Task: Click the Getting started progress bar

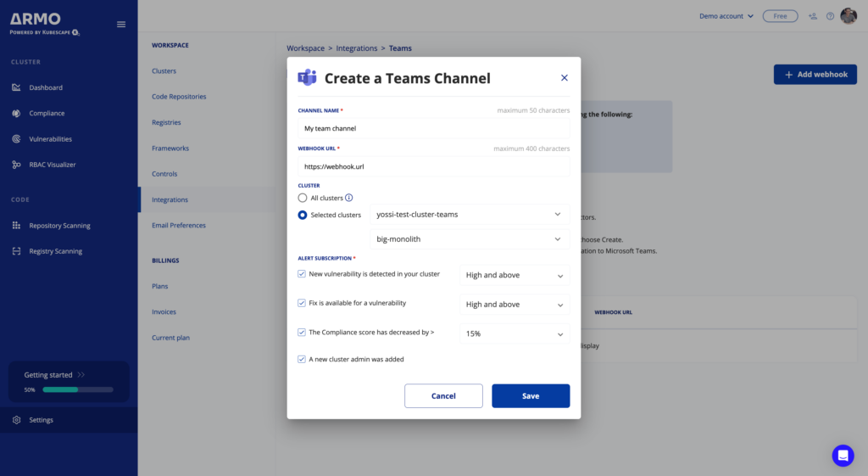Action: tap(78, 389)
